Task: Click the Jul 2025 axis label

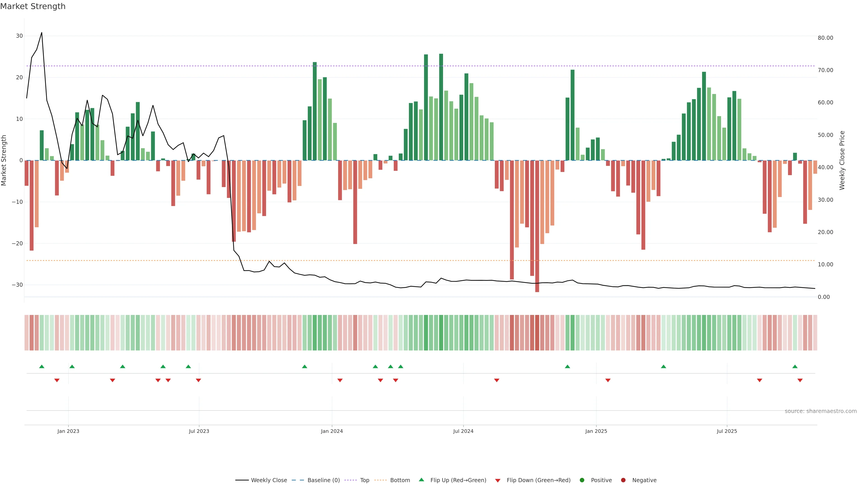Action: tap(727, 431)
